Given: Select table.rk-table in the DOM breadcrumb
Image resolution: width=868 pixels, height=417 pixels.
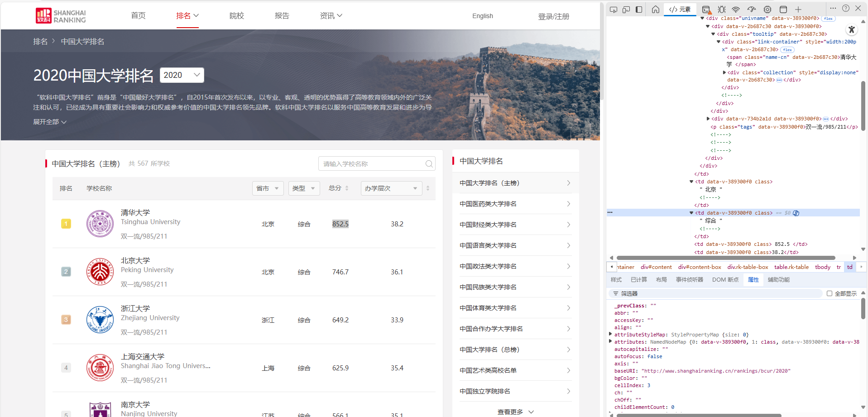Looking at the screenshot, I should (791, 267).
